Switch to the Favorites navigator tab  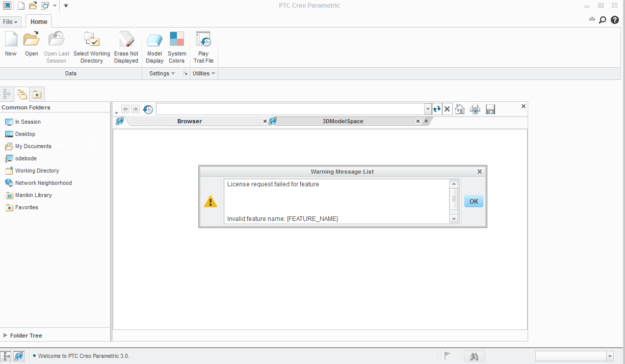[x=37, y=94]
